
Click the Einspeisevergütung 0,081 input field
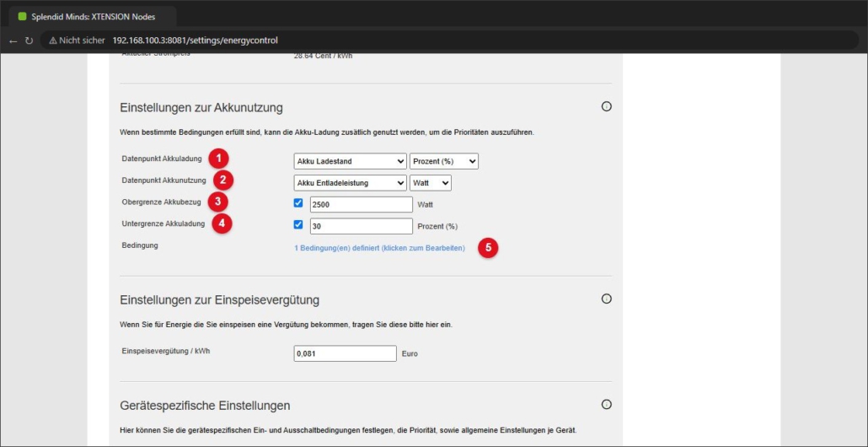(345, 353)
